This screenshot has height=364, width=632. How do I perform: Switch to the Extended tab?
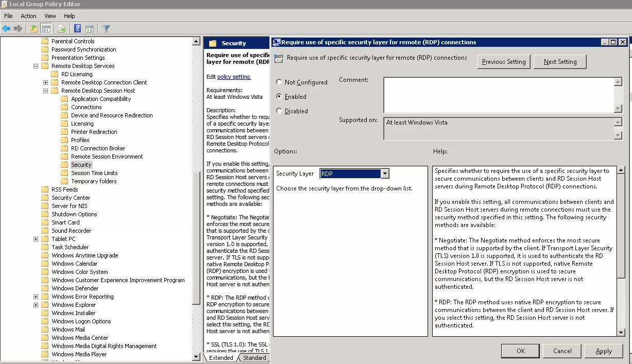221,358
